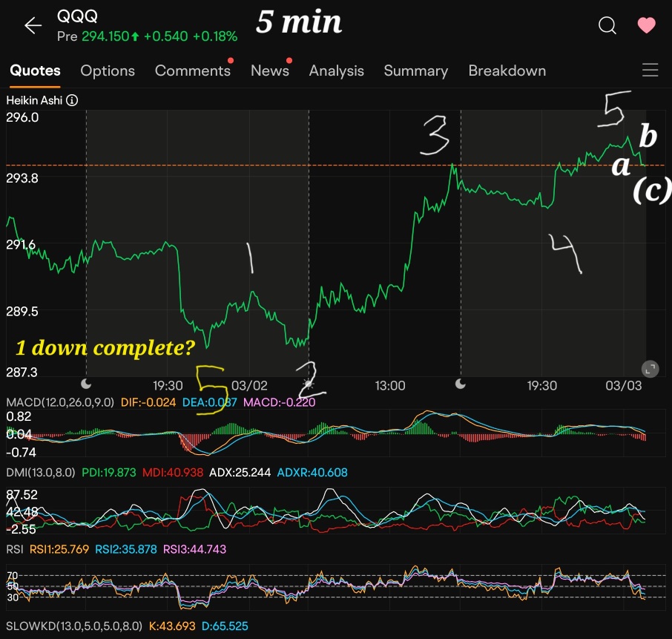Tap the 13:00 time axis label

tap(389, 385)
